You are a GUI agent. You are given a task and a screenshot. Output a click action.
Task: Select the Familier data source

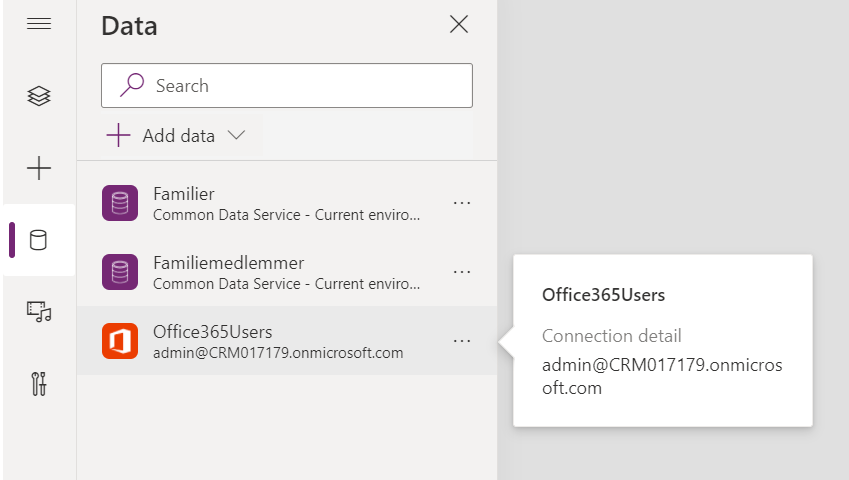pyautogui.click(x=286, y=203)
